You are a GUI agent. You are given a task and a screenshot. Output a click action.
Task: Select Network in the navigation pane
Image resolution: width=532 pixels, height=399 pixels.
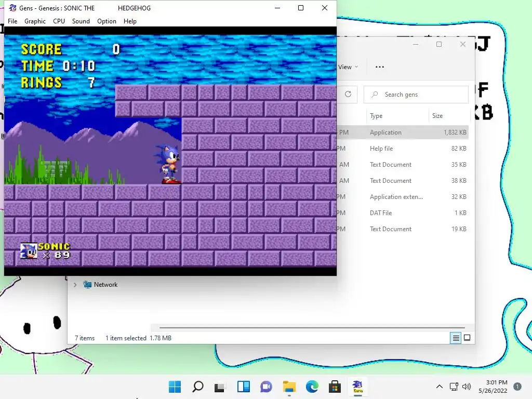click(x=105, y=285)
